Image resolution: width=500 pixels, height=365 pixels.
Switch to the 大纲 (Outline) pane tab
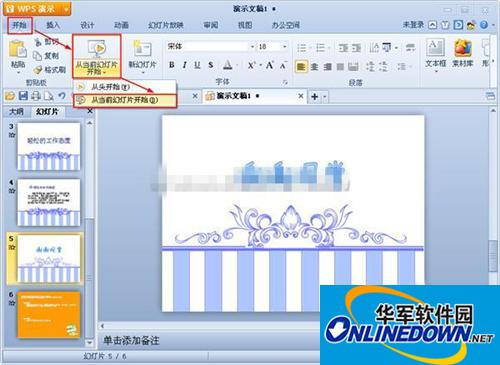point(16,112)
